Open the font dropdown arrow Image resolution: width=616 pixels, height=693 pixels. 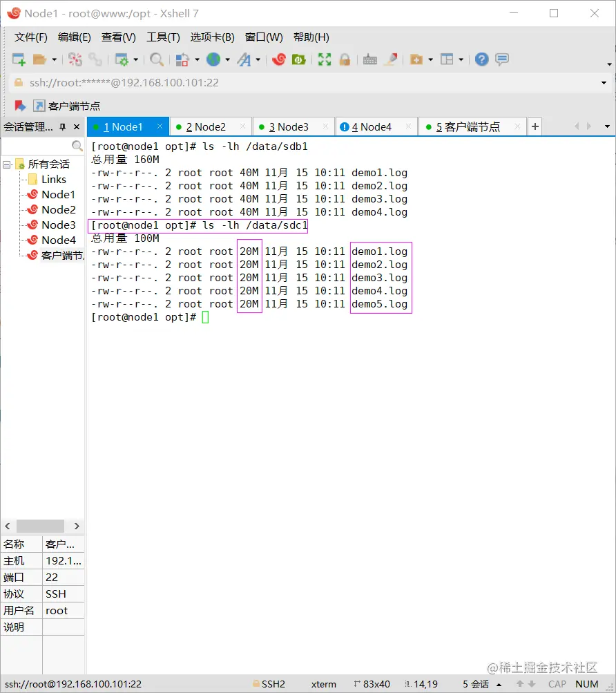[x=258, y=59]
